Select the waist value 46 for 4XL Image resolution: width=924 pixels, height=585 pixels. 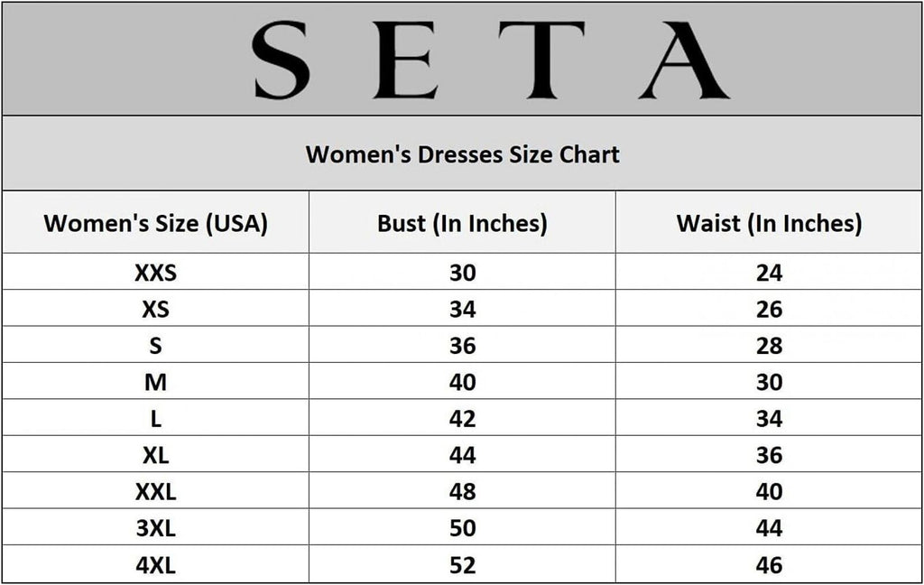(769, 565)
